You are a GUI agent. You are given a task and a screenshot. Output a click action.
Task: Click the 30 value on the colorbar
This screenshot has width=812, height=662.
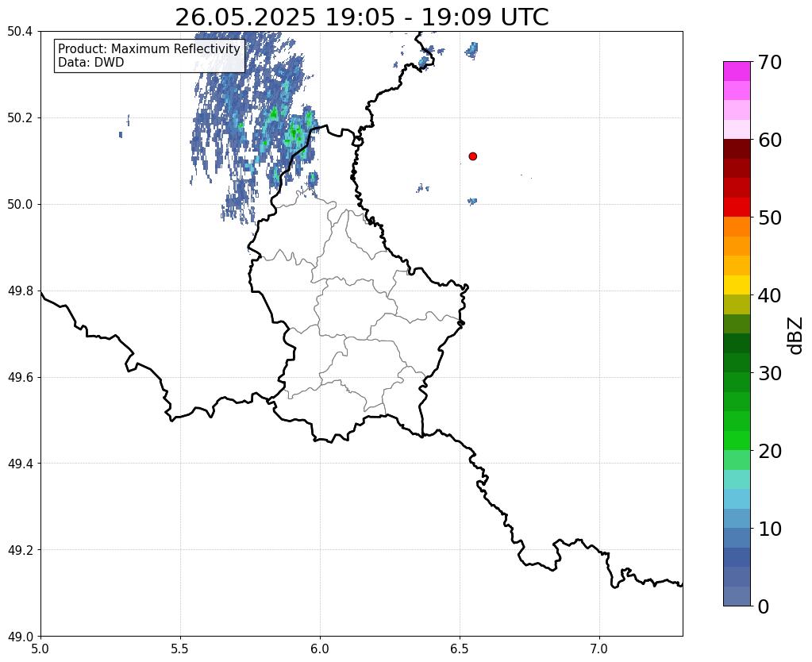click(770, 373)
